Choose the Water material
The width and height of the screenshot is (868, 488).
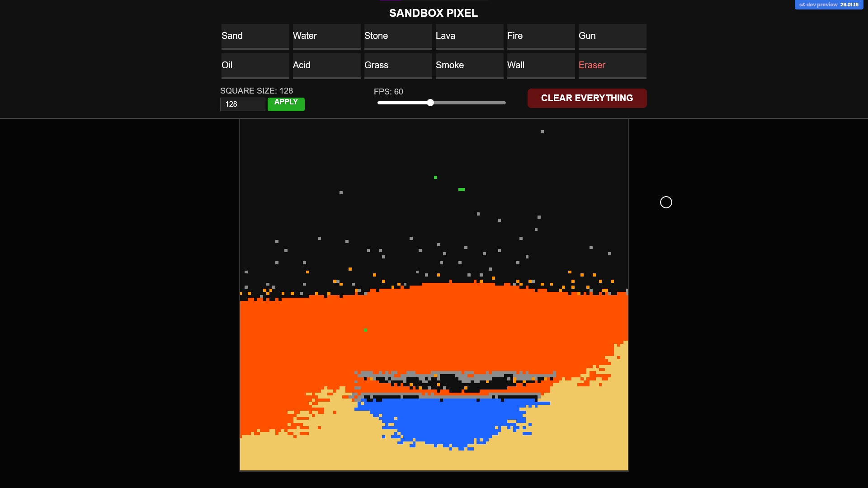pos(326,36)
